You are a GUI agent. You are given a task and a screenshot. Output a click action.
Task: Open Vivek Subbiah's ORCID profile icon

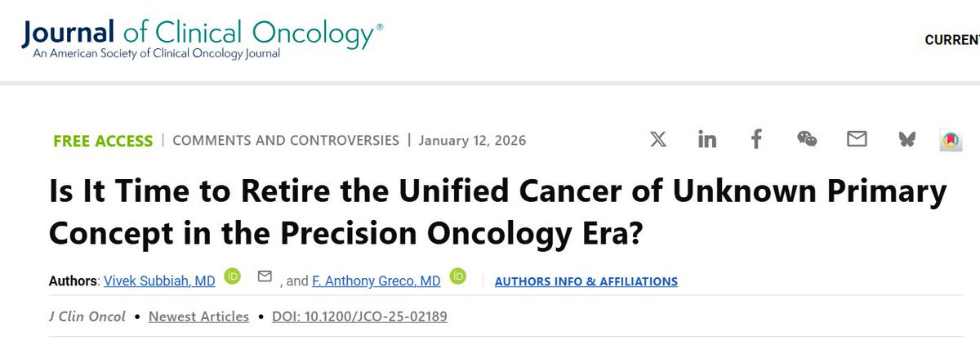click(232, 279)
